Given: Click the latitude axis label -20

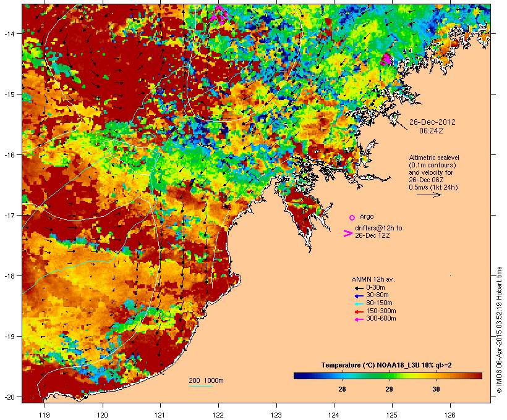Looking at the screenshot, I should coord(9,397).
